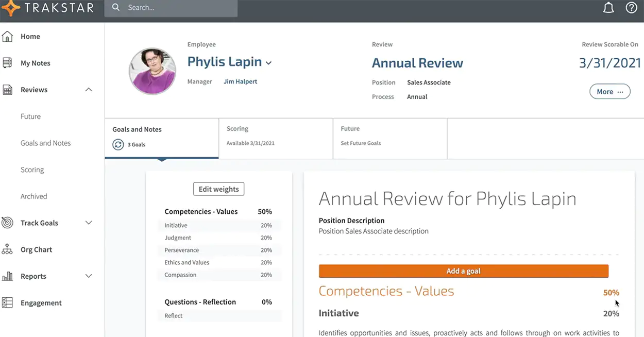
Task: Click the Org Chart hierarchy icon
Action: pyautogui.click(x=7, y=249)
